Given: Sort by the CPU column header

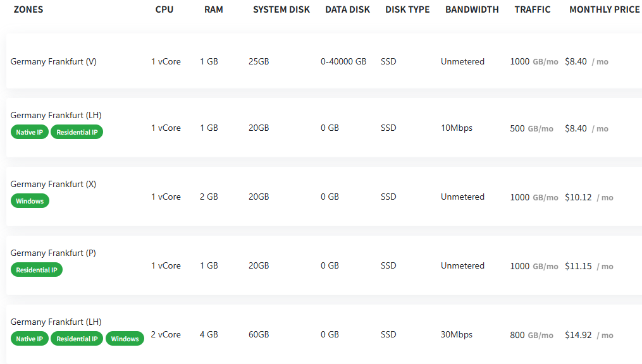Looking at the screenshot, I should pos(164,9).
